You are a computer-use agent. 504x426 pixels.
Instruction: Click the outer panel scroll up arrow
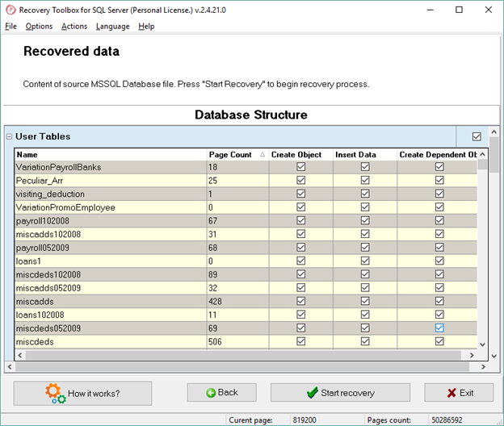coord(494,132)
